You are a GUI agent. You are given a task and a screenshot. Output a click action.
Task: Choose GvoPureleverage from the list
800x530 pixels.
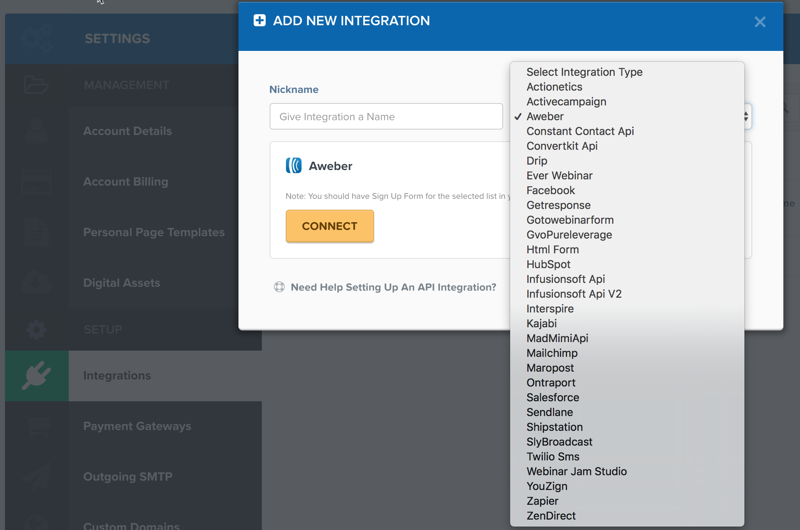coord(627,235)
